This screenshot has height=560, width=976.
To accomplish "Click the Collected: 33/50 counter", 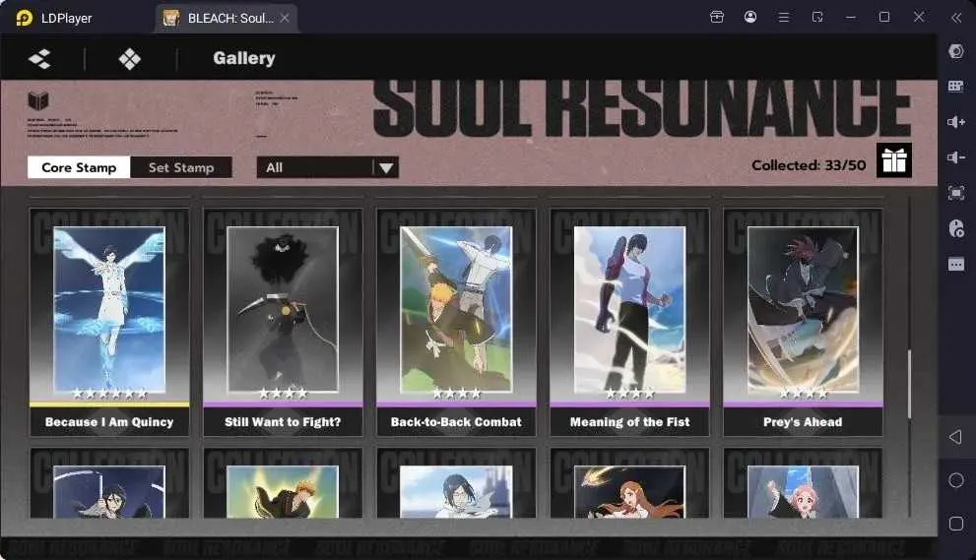I will point(809,165).
